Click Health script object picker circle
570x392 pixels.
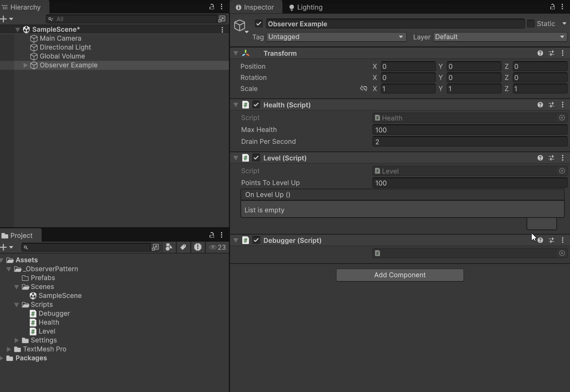click(562, 118)
